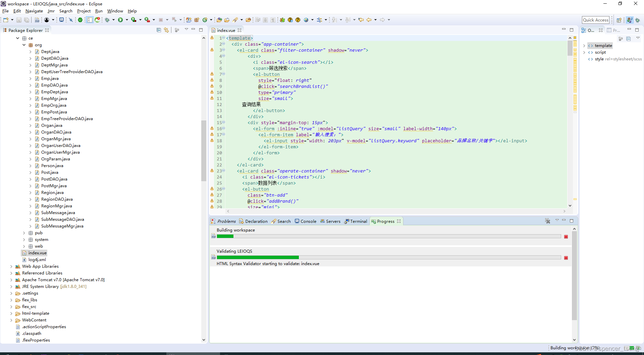Start the Run toolbar icon
644x355 pixels.
121,20
